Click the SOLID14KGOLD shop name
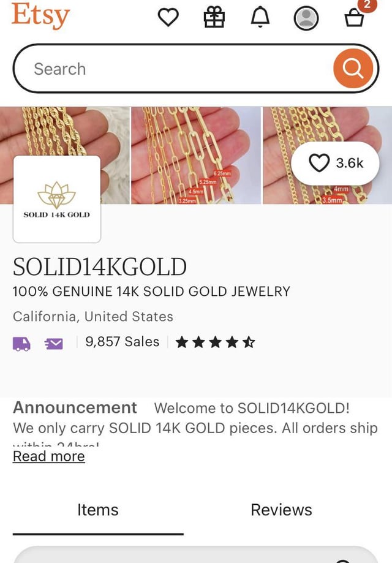 pos(99,266)
